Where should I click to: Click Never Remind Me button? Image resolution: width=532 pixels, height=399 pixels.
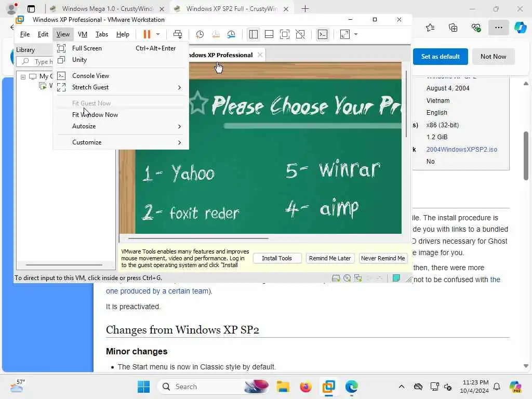click(x=383, y=258)
